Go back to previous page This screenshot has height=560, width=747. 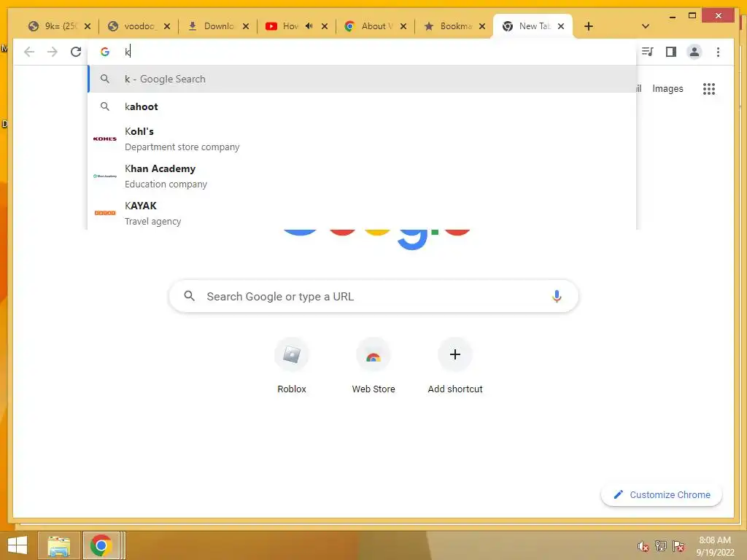29,52
